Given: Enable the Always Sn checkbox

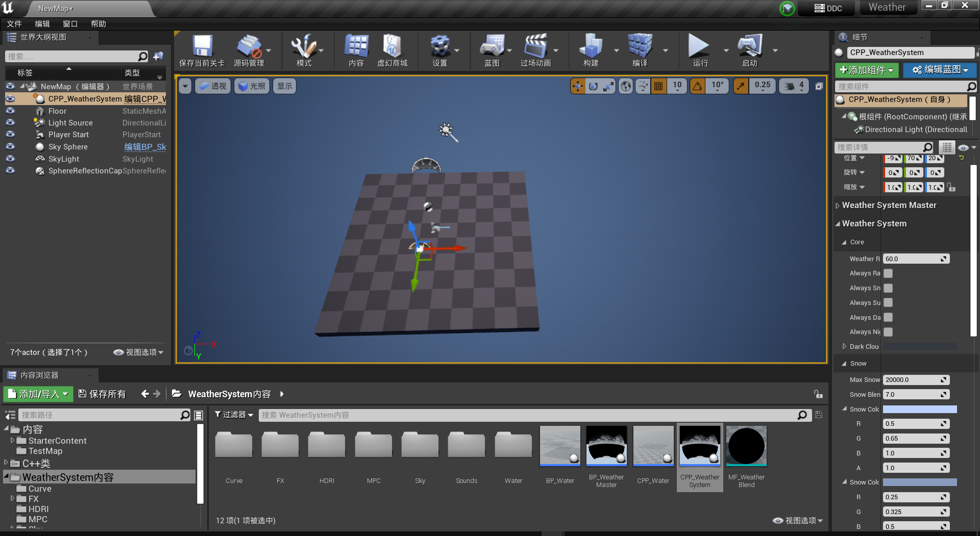Looking at the screenshot, I should [888, 288].
